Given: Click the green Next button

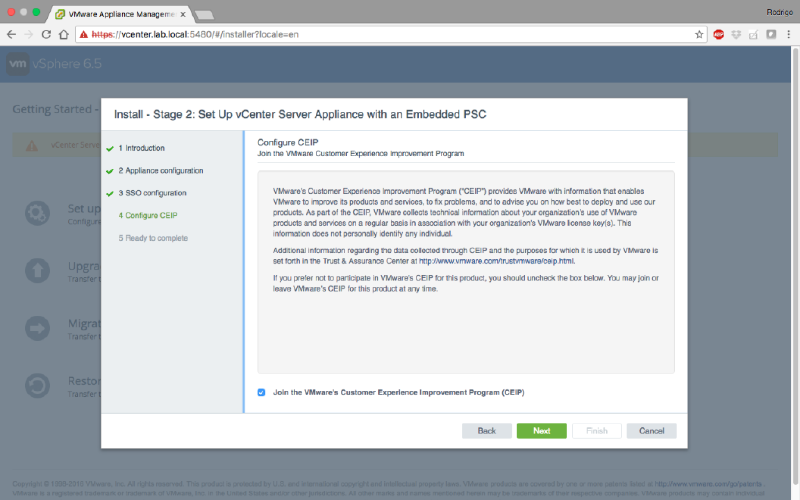Looking at the screenshot, I should (541, 431).
